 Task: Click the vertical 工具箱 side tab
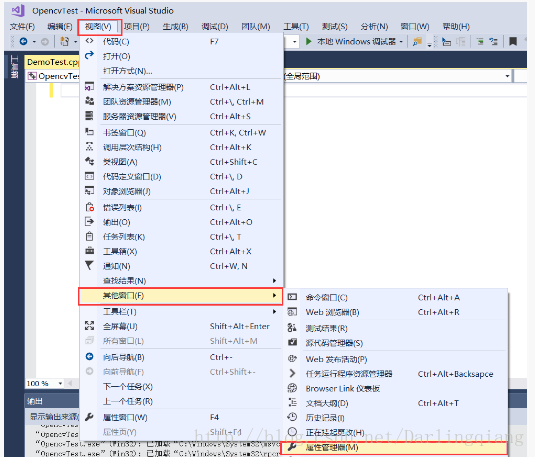[x=14, y=67]
